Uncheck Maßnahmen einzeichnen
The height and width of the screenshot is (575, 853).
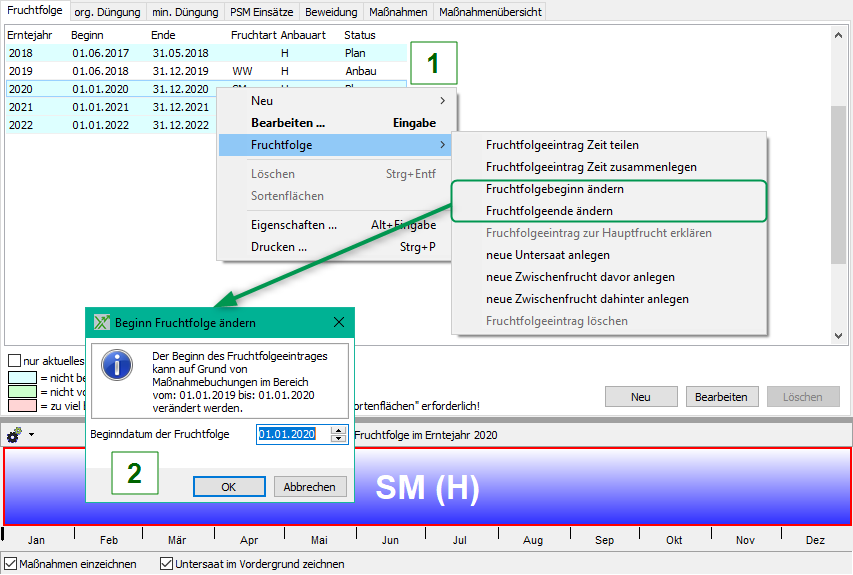[x=10, y=564]
